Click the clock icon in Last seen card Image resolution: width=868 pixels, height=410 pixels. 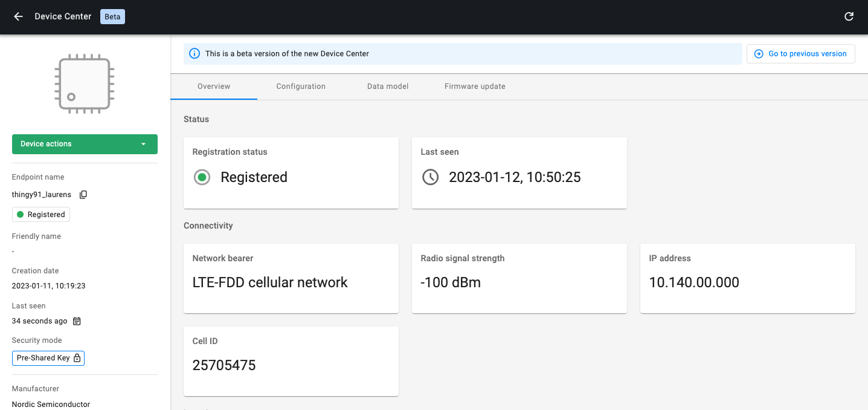pos(430,177)
